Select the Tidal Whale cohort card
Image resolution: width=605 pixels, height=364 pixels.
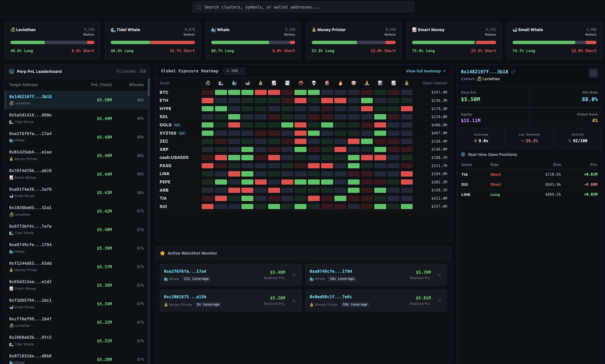pyautogui.click(x=152, y=40)
